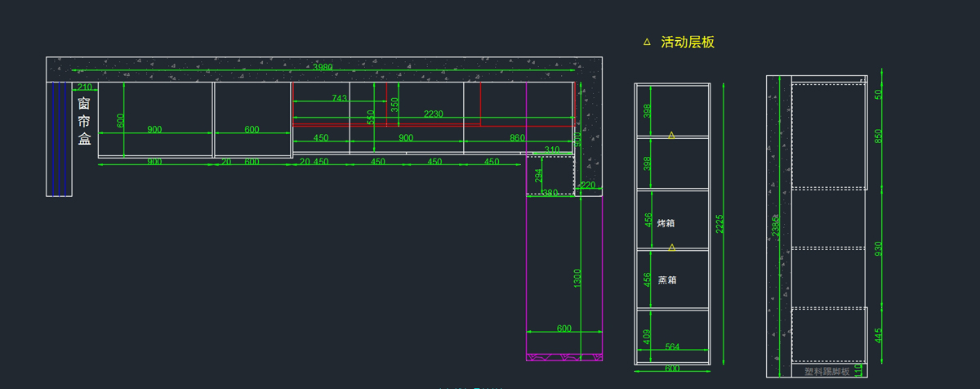Click the yellow triangle legend symbol beside 活动层板
Image resolution: width=980 pixels, height=389 pixels.
click(x=647, y=42)
